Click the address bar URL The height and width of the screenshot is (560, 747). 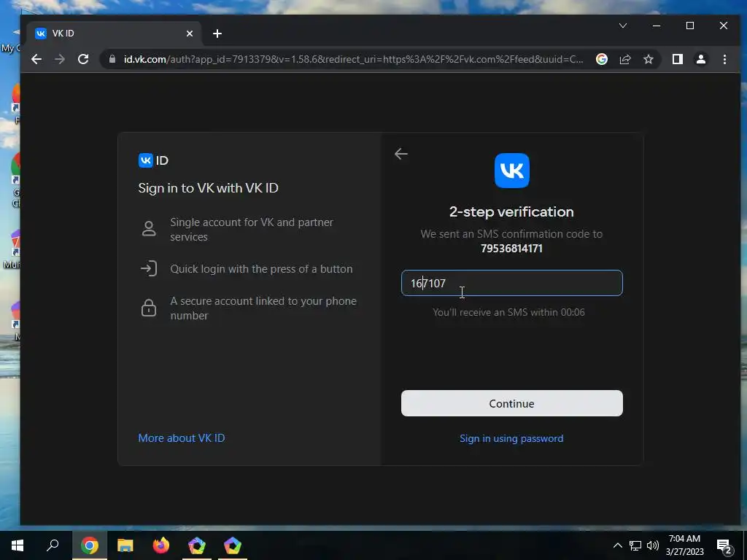pyautogui.click(x=353, y=59)
